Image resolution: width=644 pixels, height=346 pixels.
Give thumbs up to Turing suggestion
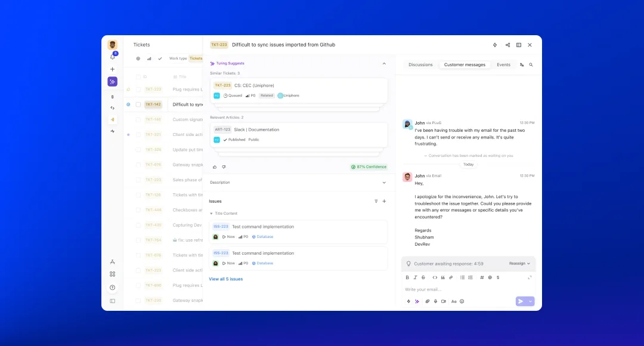[215, 167]
